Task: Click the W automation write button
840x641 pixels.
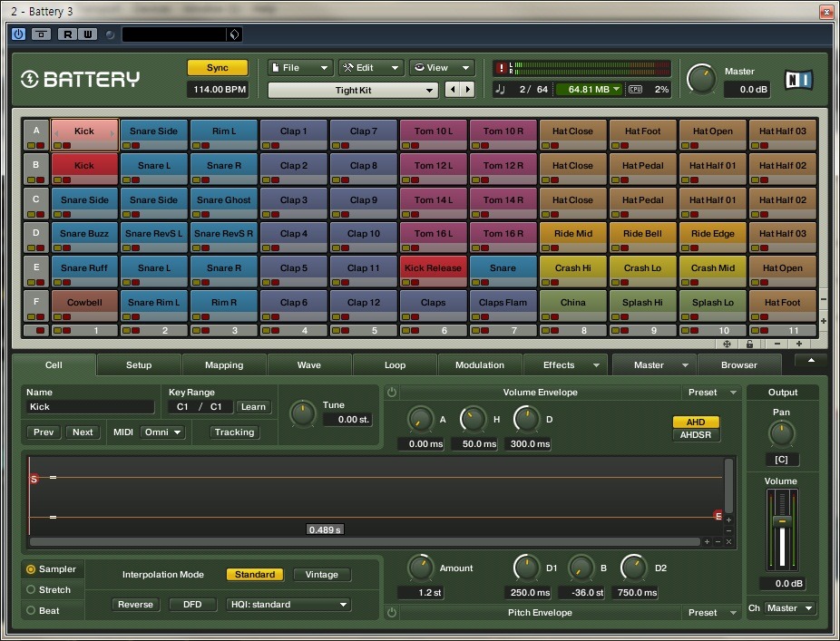Action: (x=88, y=34)
